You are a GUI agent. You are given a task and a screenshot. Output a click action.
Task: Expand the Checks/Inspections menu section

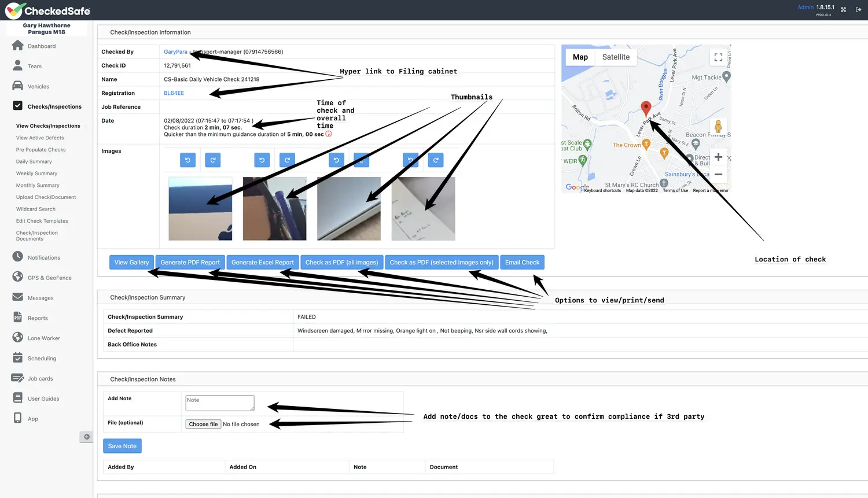point(54,106)
